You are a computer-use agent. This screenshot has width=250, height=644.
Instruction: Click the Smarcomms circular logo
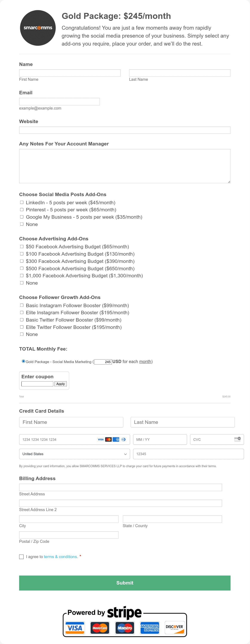click(x=38, y=28)
